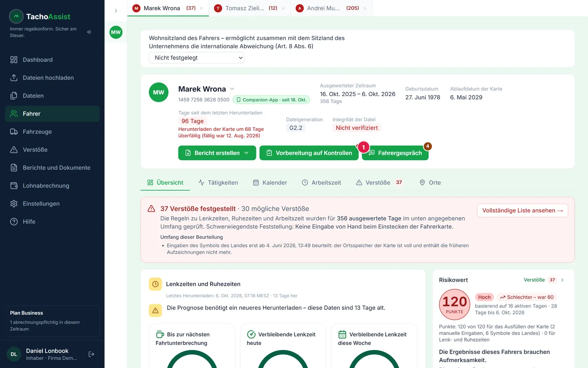The image size is (588, 368).
Task: Close the Tomasz Zieli... tab
Action: (283, 8)
